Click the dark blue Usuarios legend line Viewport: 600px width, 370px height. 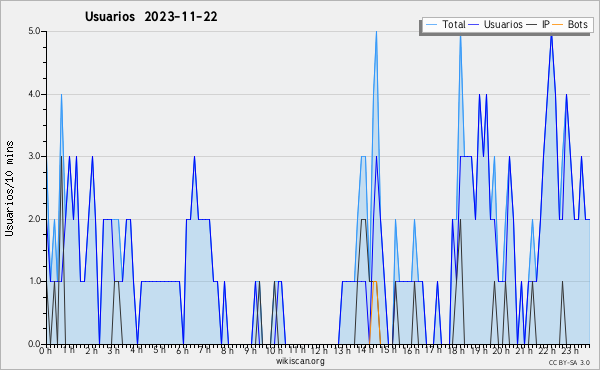[x=474, y=25]
